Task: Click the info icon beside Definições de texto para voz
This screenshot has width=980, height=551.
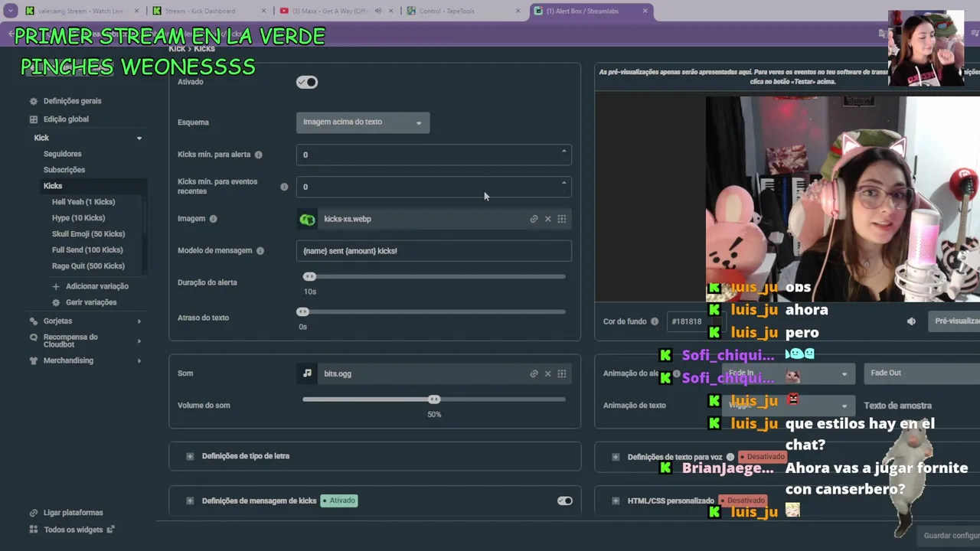Action: (x=730, y=457)
